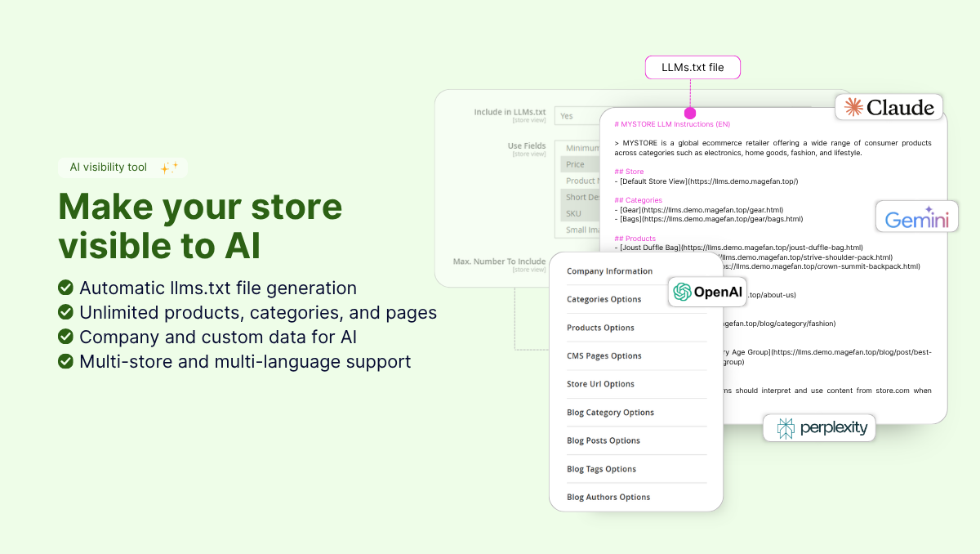Open Blog Tags Options section
Image resolution: width=980 pixels, height=554 pixels.
635,469
